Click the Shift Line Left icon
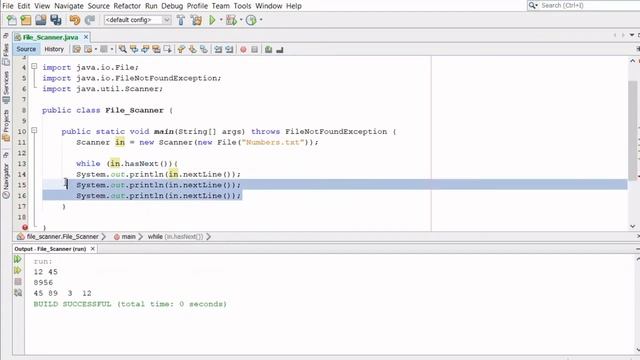The height and width of the screenshot is (360, 640). pos(218,49)
